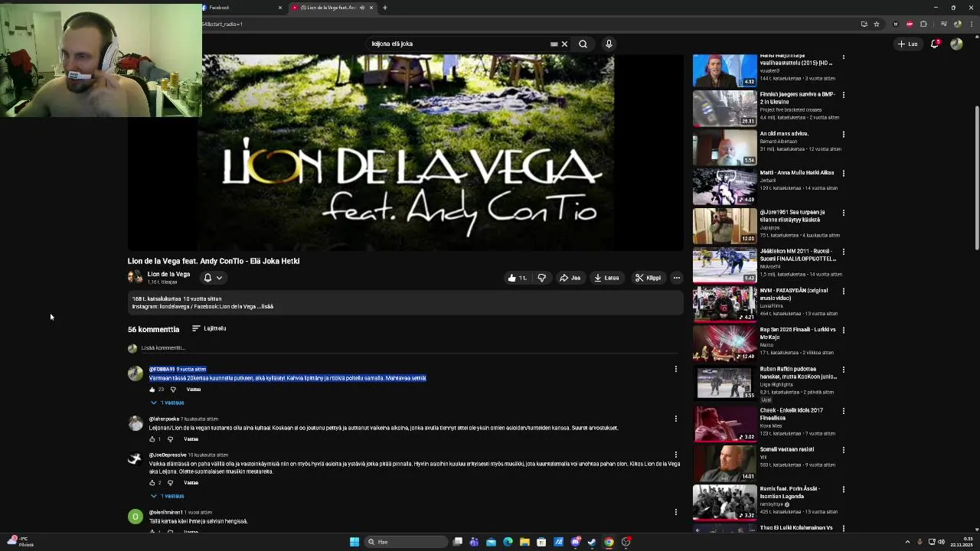The width and height of the screenshot is (980, 551).
Task: Open the Lion de la Vega channel avatar
Action: pyautogui.click(x=135, y=277)
